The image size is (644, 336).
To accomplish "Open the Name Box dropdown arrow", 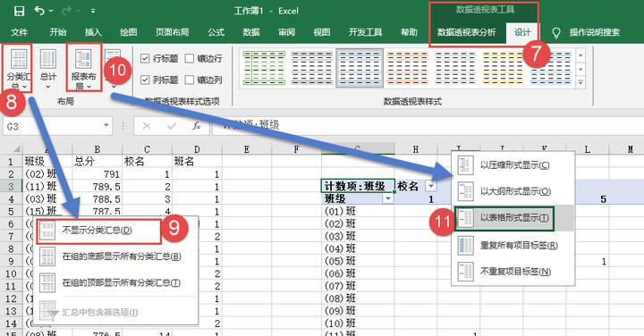I will pos(106,125).
